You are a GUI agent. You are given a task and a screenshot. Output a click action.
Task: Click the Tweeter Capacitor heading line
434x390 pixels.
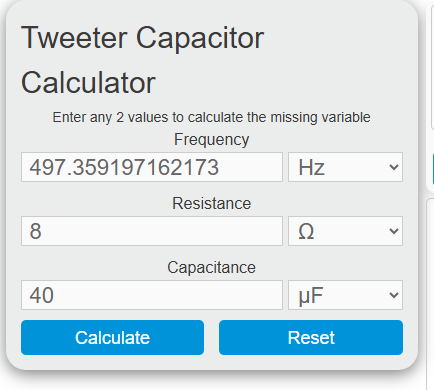pyautogui.click(x=143, y=38)
